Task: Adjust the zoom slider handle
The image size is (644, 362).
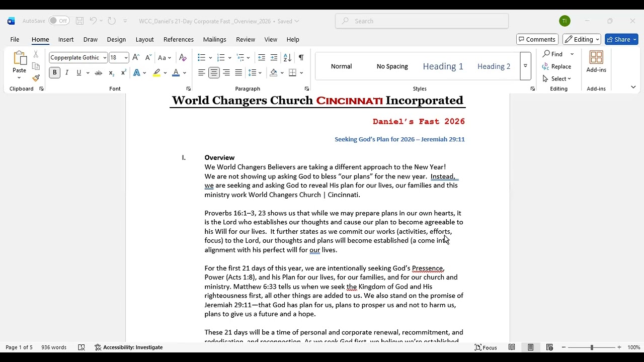Action: [592, 347]
